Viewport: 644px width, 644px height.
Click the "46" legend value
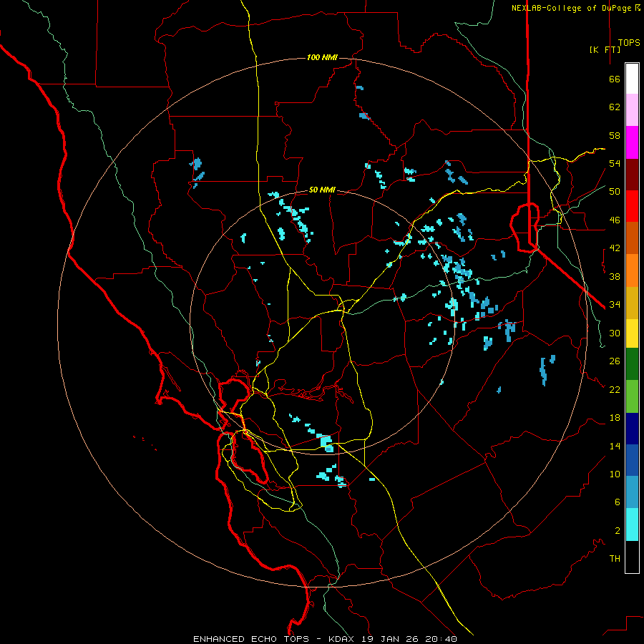(x=615, y=220)
